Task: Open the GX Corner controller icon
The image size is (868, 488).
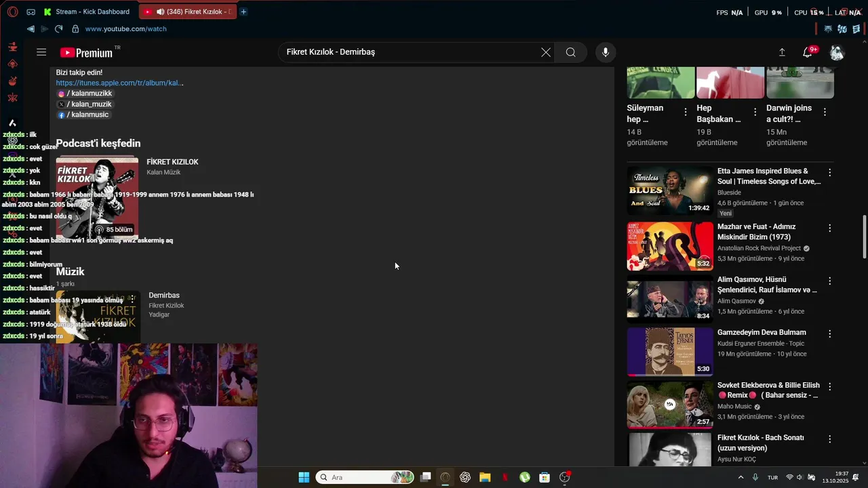Action: (x=31, y=12)
